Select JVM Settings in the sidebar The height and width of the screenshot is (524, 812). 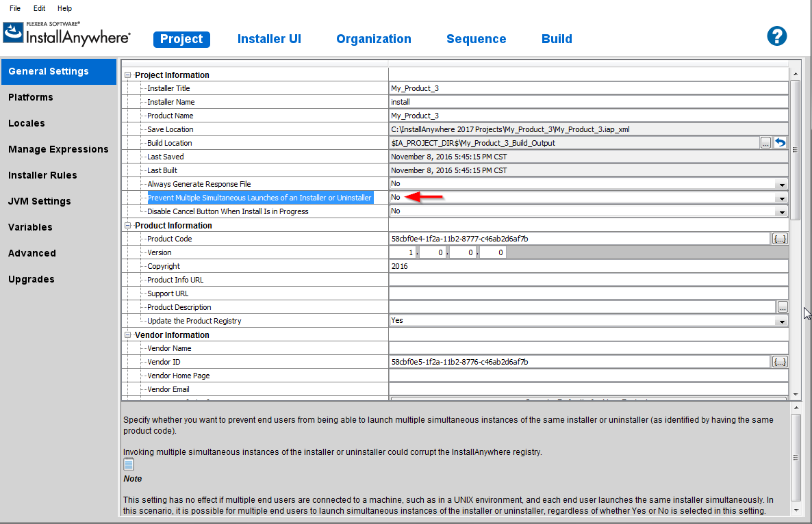coord(40,201)
